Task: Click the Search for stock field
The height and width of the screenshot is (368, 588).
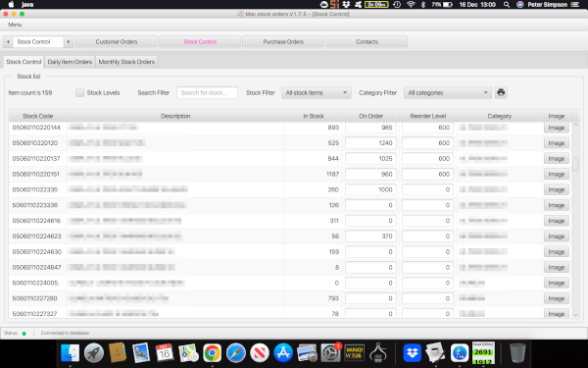Action: [207, 93]
